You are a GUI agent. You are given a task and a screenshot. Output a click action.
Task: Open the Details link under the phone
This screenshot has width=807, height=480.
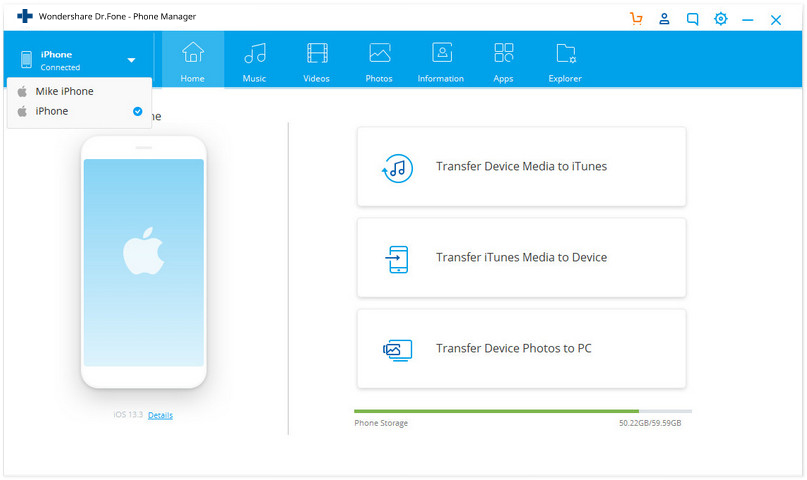pyautogui.click(x=160, y=415)
